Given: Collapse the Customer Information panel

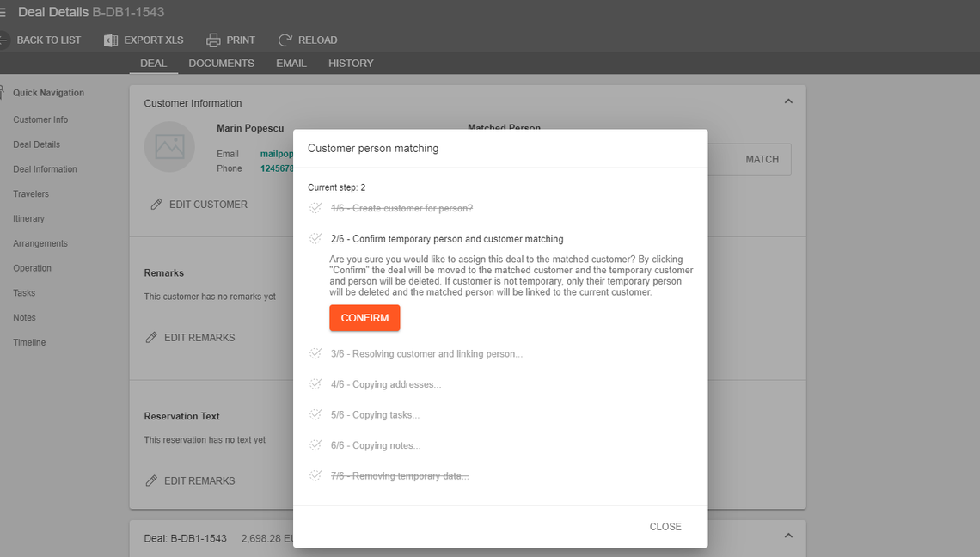Looking at the screenshot, I should tap(788, 101).
